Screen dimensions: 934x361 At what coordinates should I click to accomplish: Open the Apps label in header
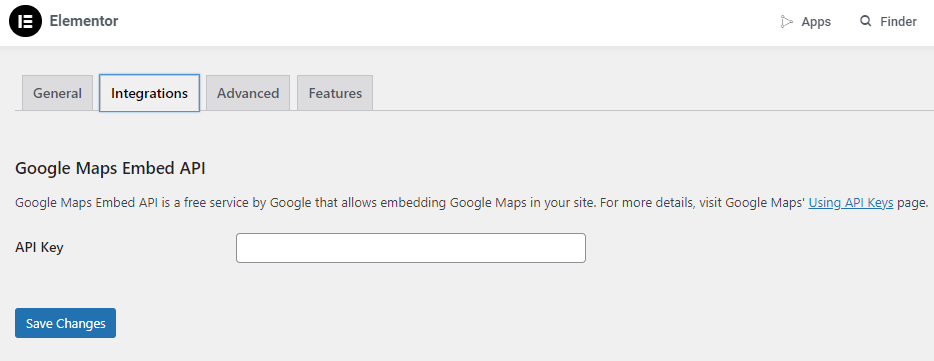(x=816, y=22)
